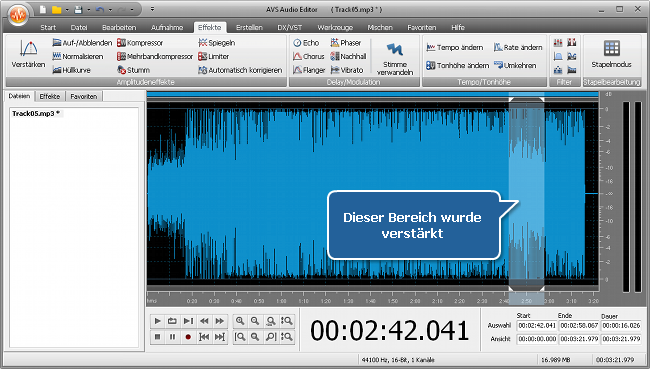This screenshot has width=650, height=369.
Task: Apply the Nachhall reverb effect
Action: [x=348, y=56]
